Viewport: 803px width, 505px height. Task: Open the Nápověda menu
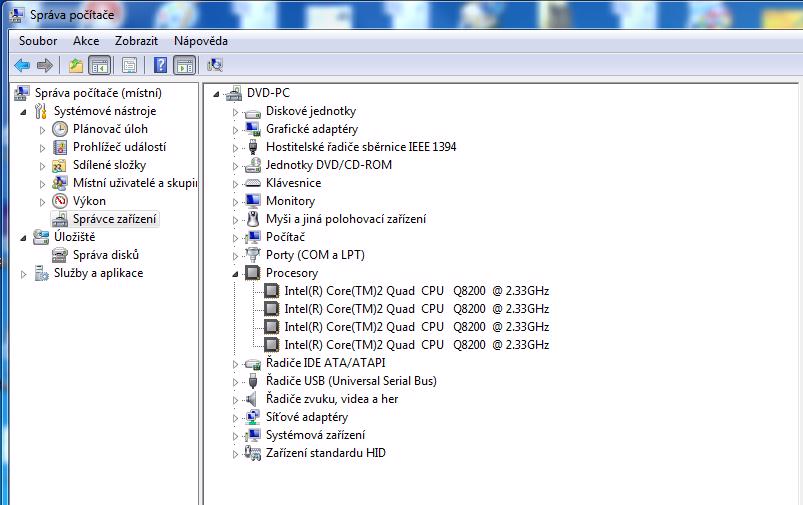[x=201, y=41]
